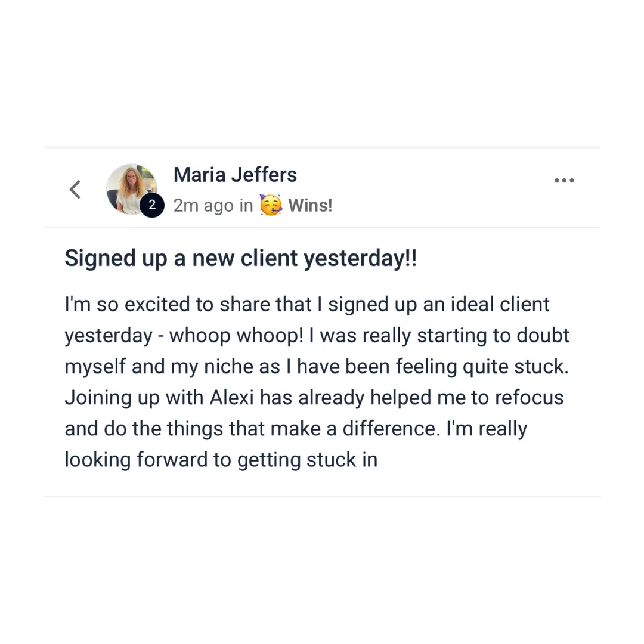The image size is (644, 644).
Task: Open Maria Jeffers' profile photo
Action: pyautogui.click(x=131, y=189)
